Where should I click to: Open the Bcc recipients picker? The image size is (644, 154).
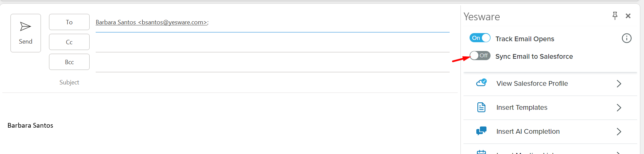[x=69, y=62]
